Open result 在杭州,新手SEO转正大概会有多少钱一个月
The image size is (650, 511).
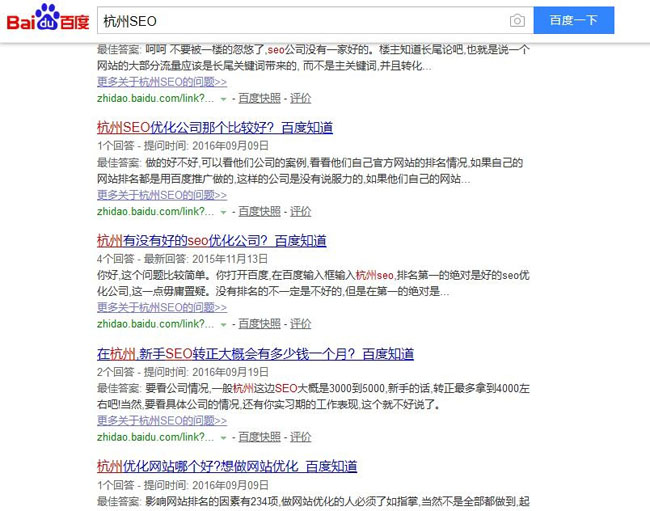(x=255, y=354)
